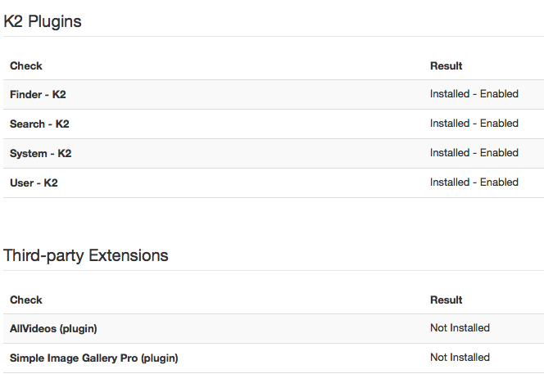Click AllVideos Not Installed status text
The image size is (544, 392).
tap(460, 327)
